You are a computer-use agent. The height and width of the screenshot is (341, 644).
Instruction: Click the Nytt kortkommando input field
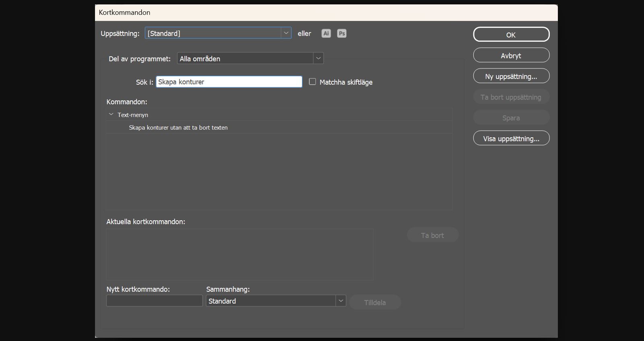click(155, 301)
